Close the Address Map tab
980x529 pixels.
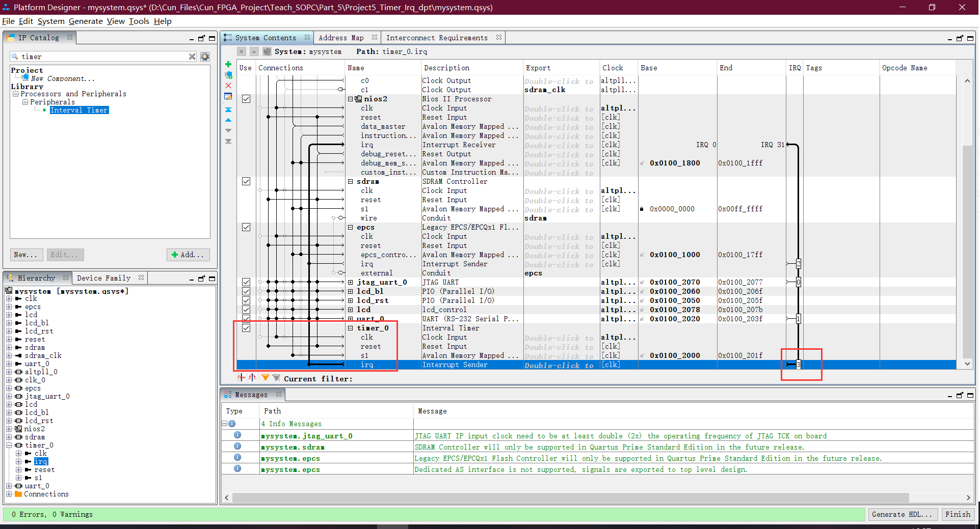[375, 37]
